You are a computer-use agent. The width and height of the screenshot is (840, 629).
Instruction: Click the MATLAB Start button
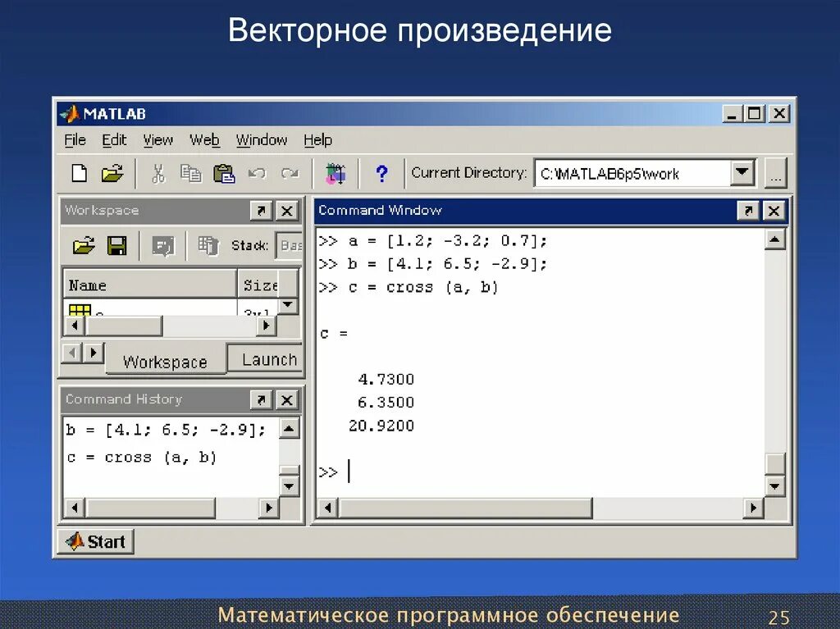tap(95, 541)
